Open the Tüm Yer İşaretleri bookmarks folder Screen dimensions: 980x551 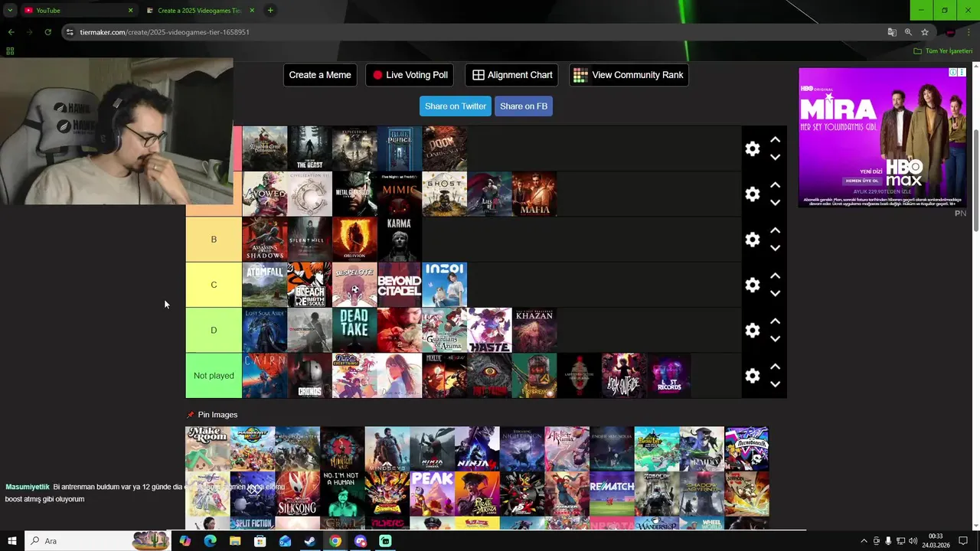943,51
